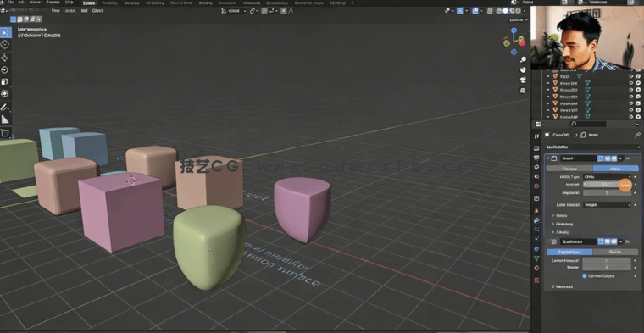Select the Rotate tool
This screenshot has height=333, width=644.
click(x=5, y=69)
